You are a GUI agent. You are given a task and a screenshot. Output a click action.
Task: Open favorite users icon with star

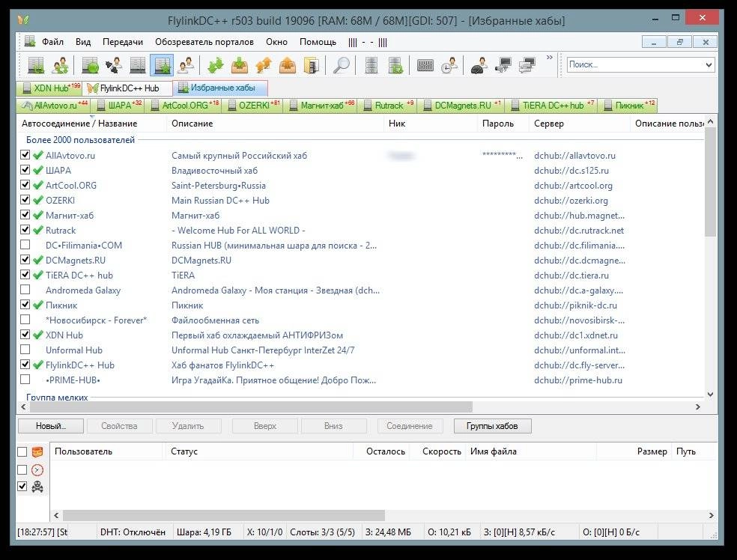coord(186,65)
